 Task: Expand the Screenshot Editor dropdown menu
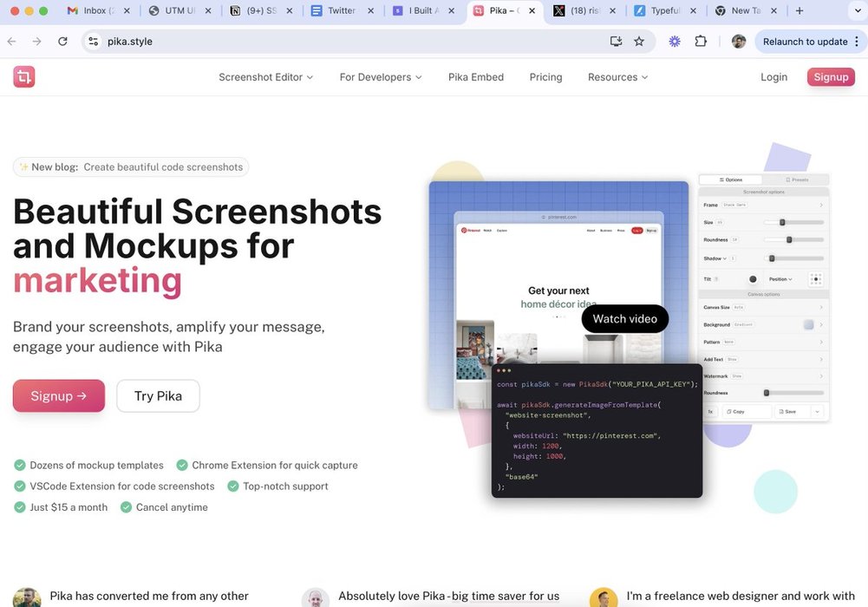coord(265,77)
